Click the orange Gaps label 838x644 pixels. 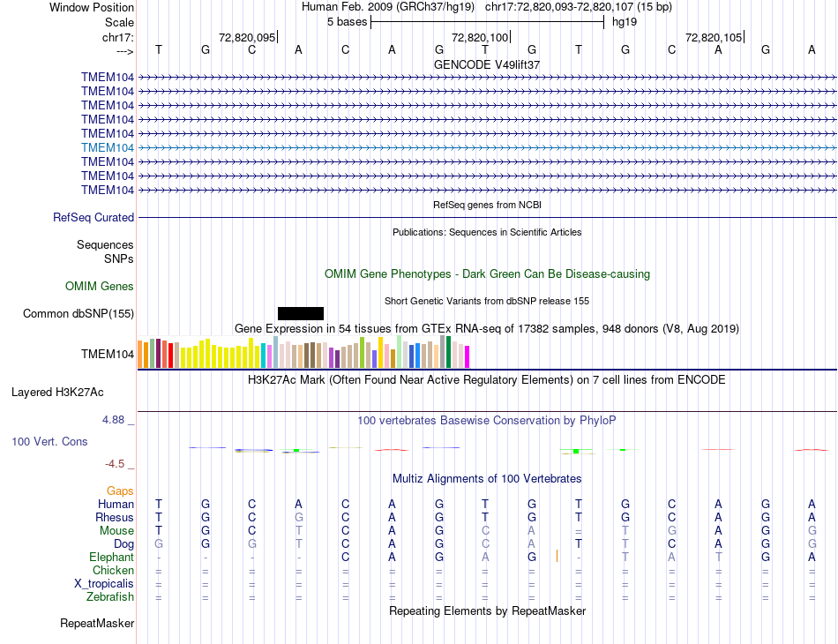(120, 490)
